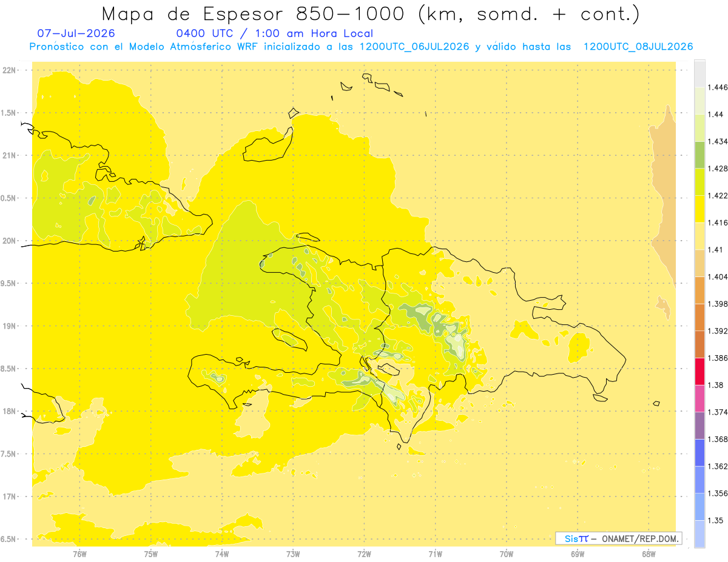Viewport: 728px width, 562px height.
Task: Click the colorbar value '1.398'
Action: coord(718,304)
